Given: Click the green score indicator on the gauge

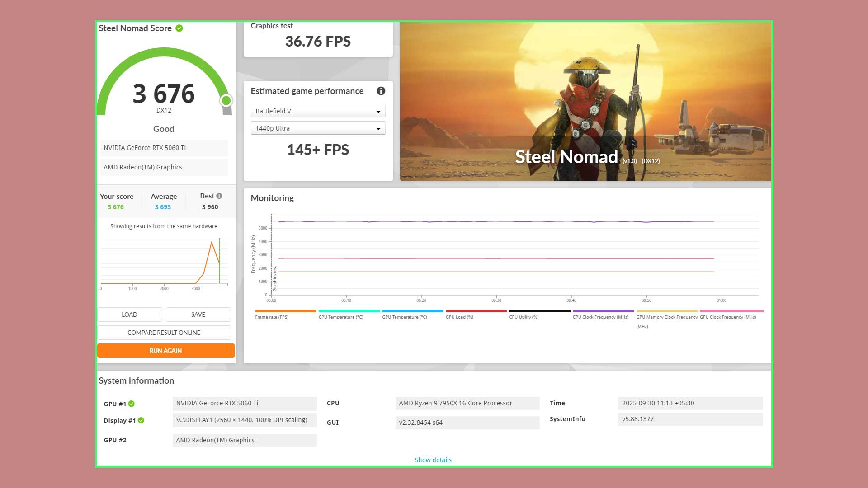Looking at the screenshot, I should tap(226, 100).
